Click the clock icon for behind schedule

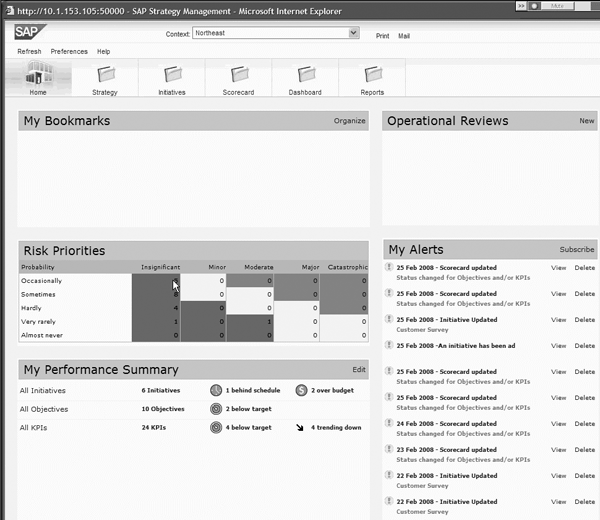click(x=216, y=390)
